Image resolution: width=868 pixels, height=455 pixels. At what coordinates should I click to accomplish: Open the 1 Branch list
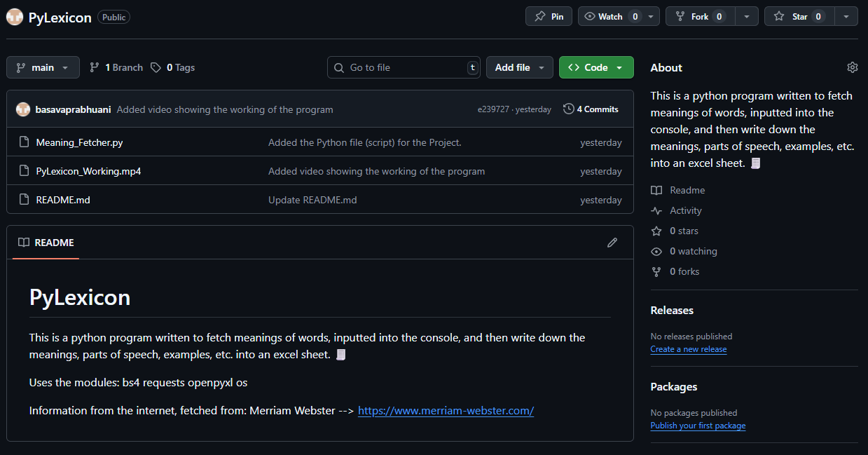[116, 67]
